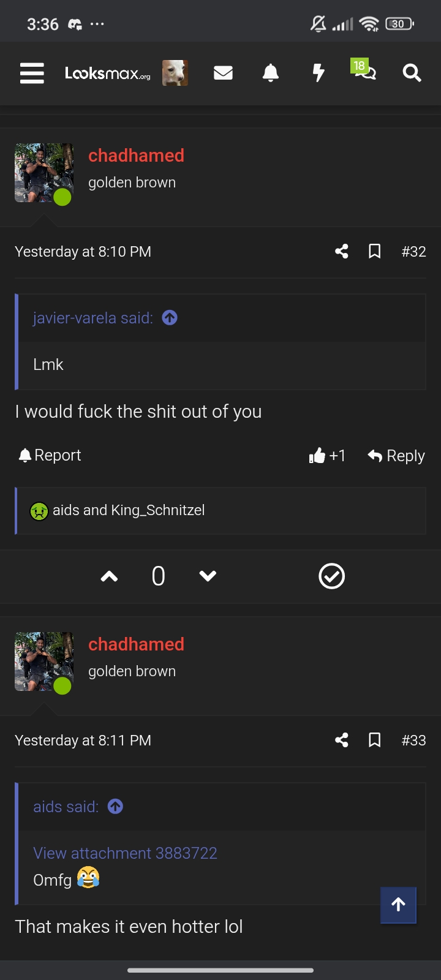Open the hamburger navigation menu

tap(32, 73)
